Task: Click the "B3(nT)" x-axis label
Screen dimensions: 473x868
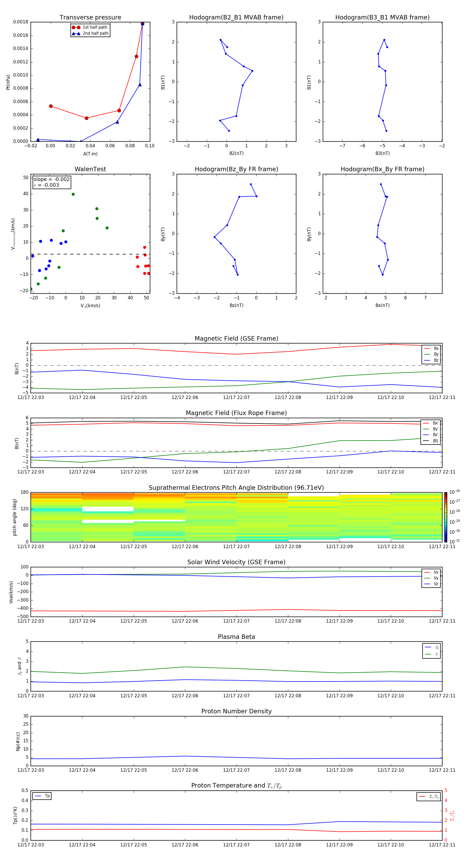Action: [x=382, y=153]
